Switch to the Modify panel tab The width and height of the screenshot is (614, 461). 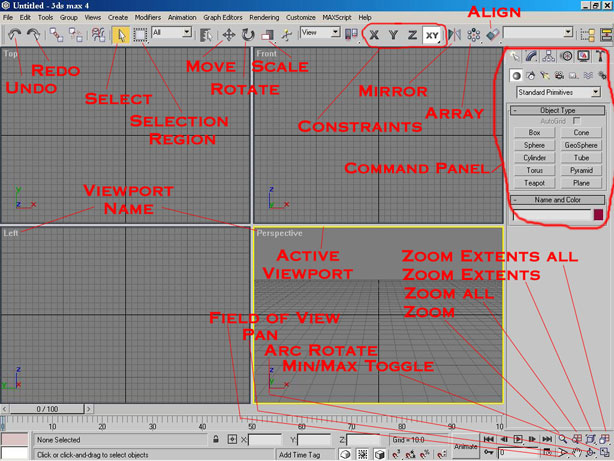pos(531,56)
